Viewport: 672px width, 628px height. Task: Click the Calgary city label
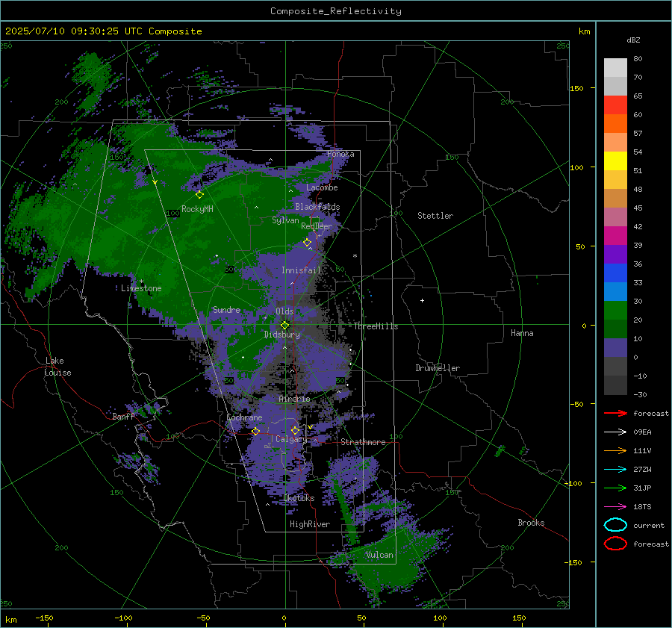(291, 439)
